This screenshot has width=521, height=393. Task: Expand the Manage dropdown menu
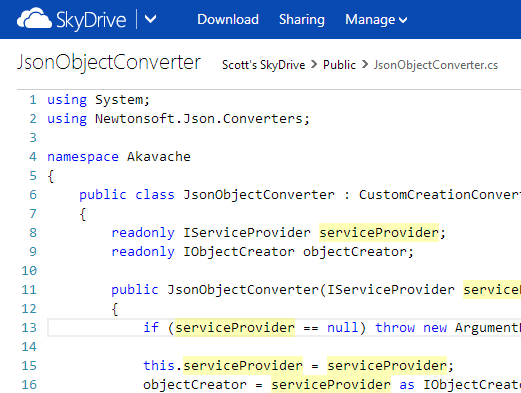376,19
